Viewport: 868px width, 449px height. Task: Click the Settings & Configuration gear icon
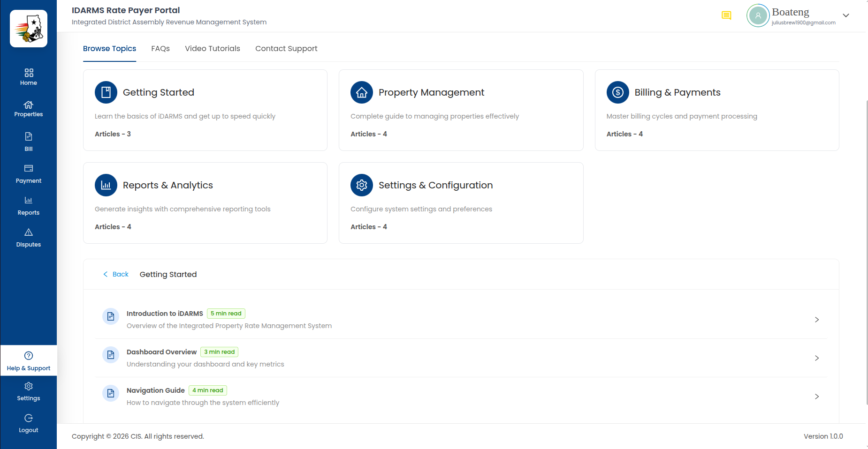362,185
